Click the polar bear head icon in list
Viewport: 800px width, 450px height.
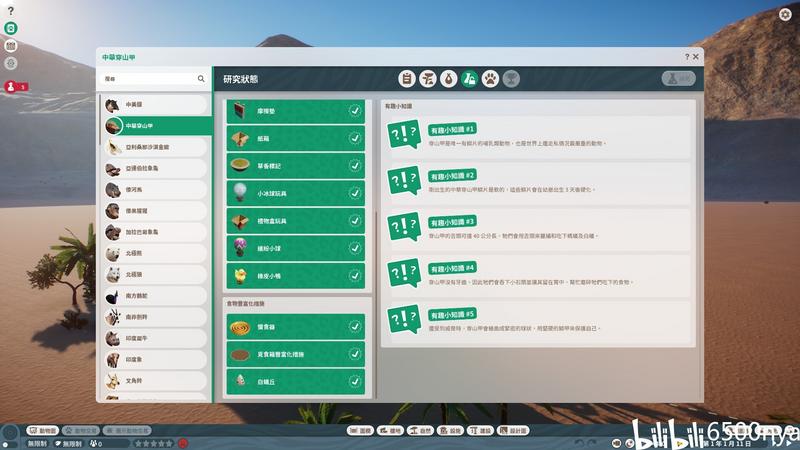coord(113,253)
